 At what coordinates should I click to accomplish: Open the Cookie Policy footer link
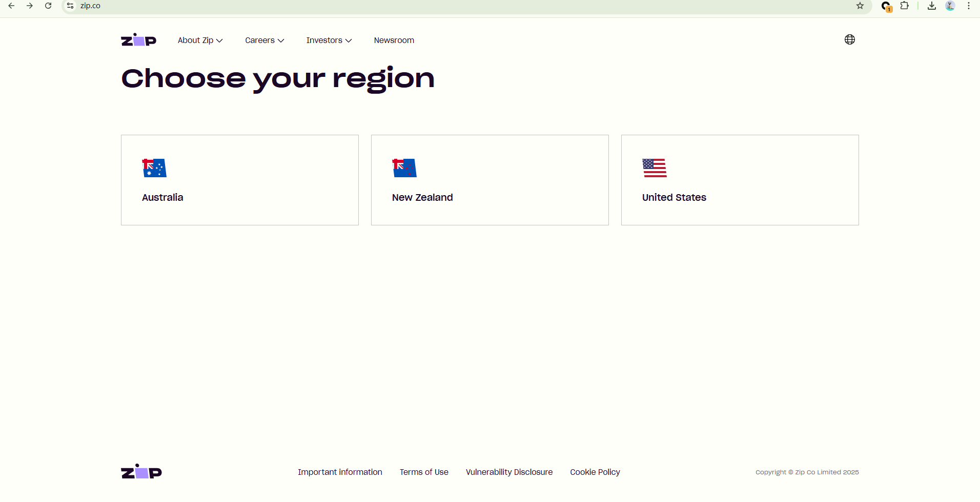click(x=595, y=472)
